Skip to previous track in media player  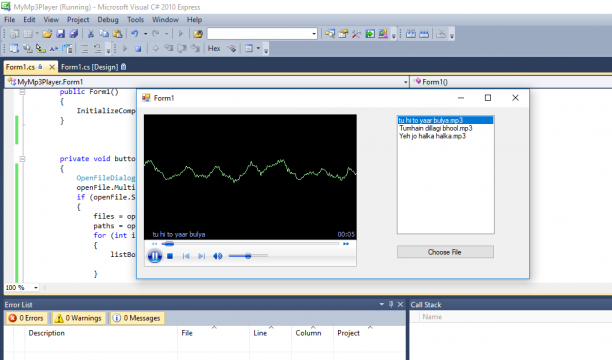click(186, 256)
